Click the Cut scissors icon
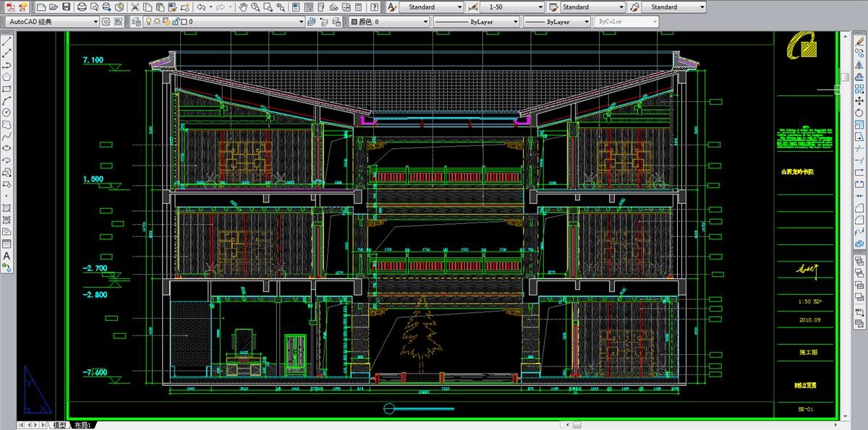The height and width of the screenshot is (430, 868). [x=135, y=7]
